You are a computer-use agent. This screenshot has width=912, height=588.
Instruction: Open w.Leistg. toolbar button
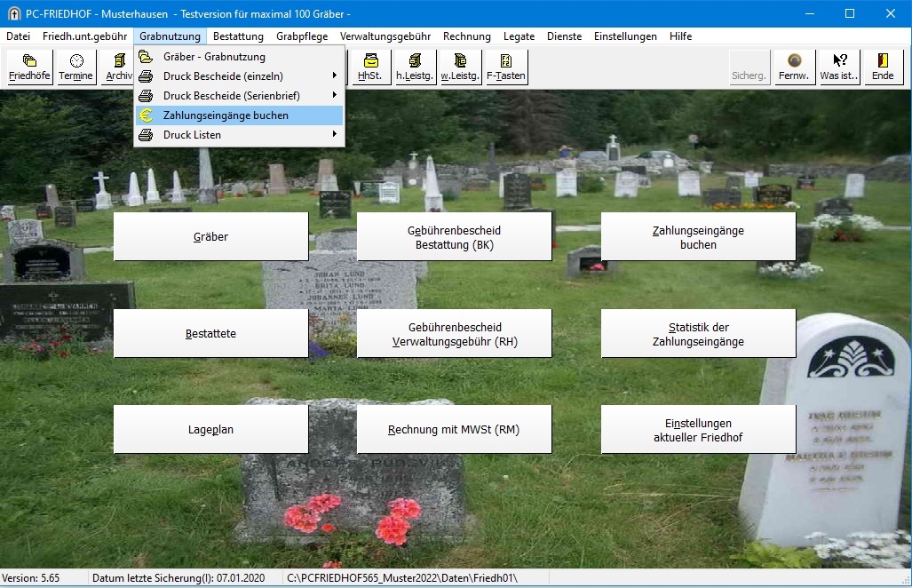[x=460, y=67]
